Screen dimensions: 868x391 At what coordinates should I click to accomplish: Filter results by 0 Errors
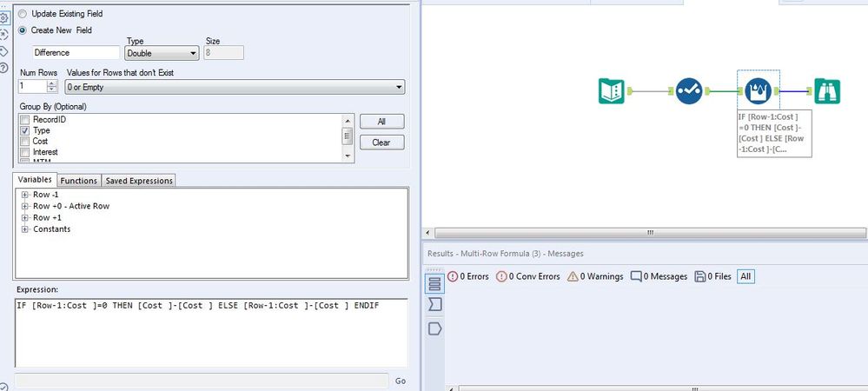click(467, 276)
